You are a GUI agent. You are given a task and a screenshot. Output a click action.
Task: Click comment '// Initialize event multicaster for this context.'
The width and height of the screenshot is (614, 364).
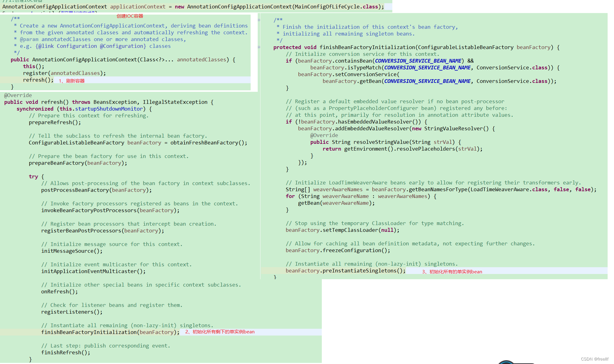[116, 264]
